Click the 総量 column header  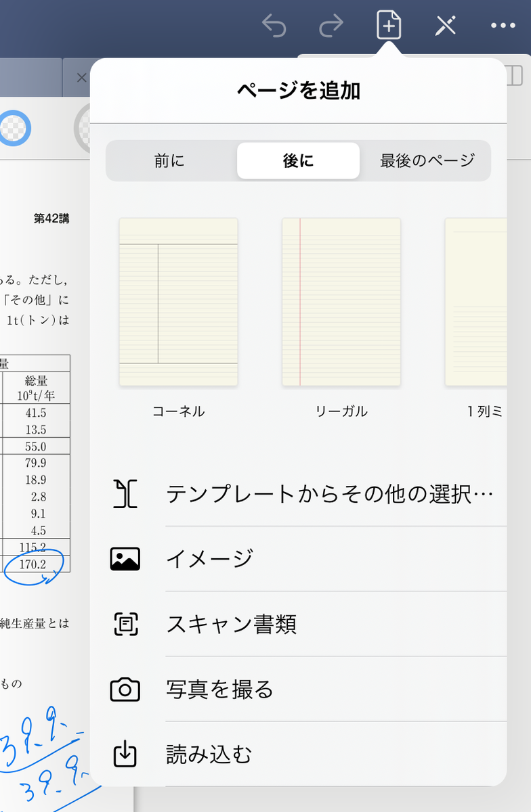coord(36,381)
